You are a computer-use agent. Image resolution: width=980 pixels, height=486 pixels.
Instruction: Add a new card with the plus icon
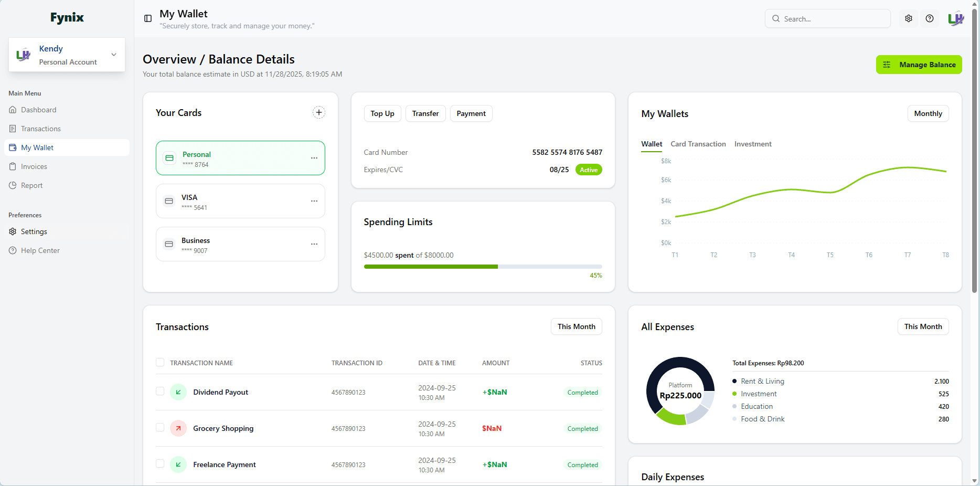(x=319, y=112)
